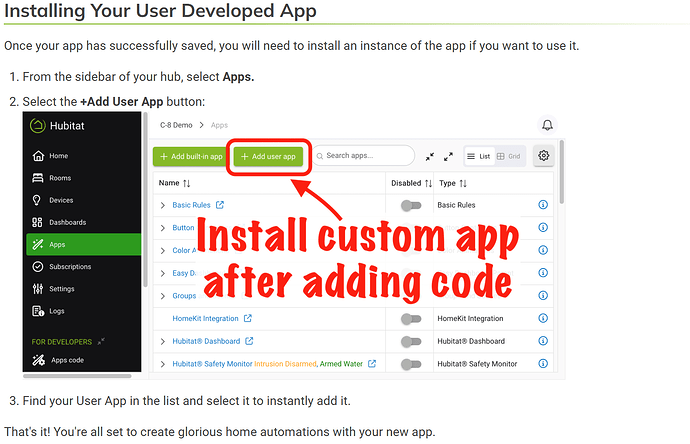Click the sidebar horizontal scrollbar
The width and height of the screenshot is (690, 444).
[x=77, y=376]
